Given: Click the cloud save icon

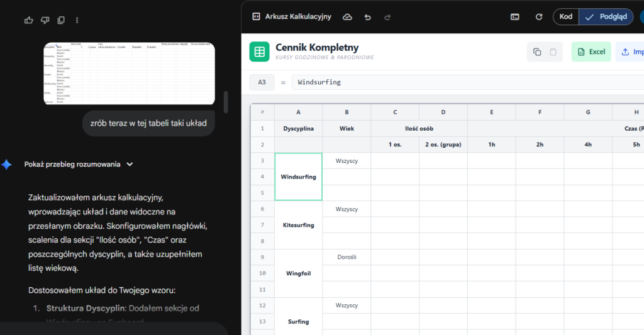Looking at the screenshot, I should pyautogui.click(x=347, y=17).
